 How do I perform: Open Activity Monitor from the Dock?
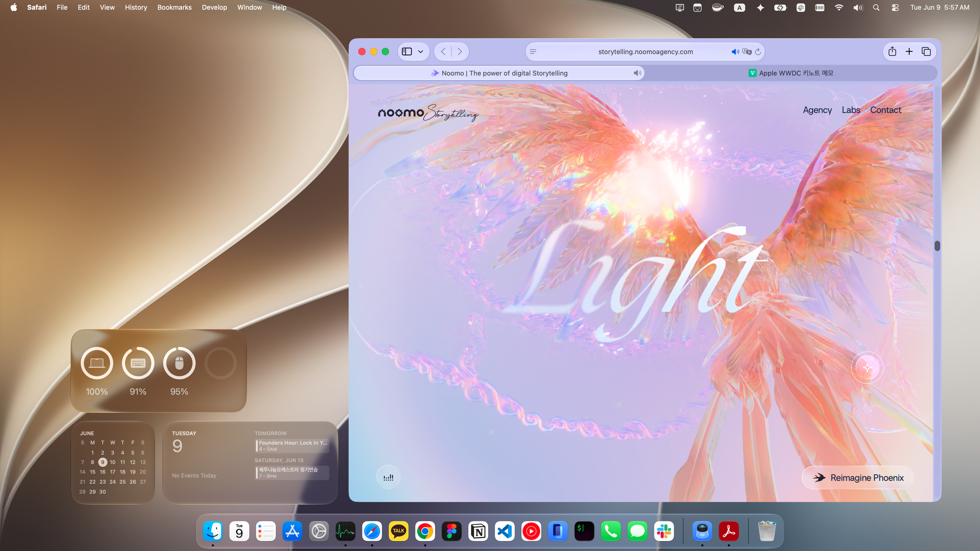pyautogui.click(x=346, y=531)
